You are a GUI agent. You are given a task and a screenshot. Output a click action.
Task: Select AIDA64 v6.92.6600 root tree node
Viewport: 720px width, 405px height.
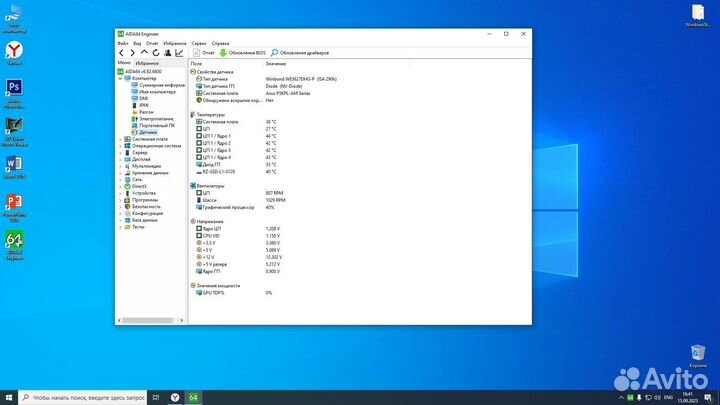point(140,72)
